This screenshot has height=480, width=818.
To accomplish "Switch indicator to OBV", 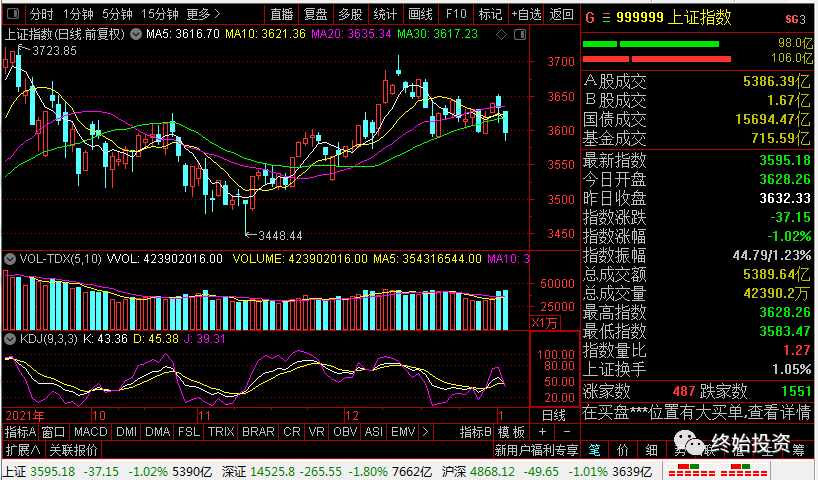I will pyautogui.click(x=345, y=432).
